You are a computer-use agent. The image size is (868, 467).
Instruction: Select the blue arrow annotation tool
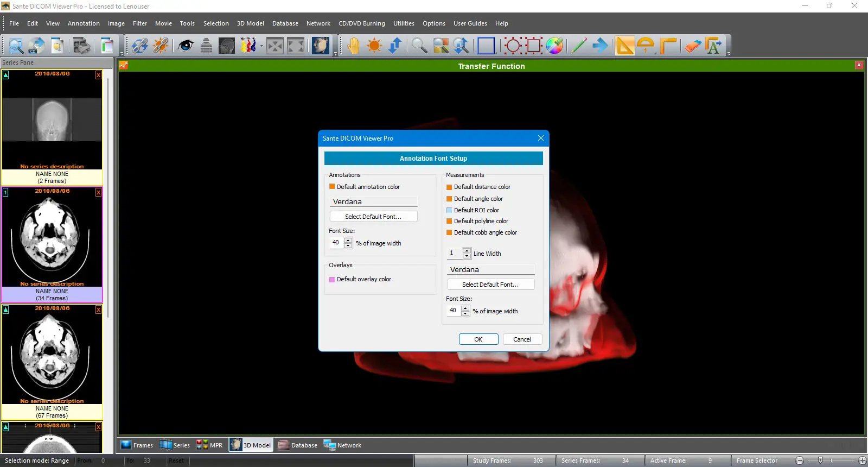click(x=600, y=46)
